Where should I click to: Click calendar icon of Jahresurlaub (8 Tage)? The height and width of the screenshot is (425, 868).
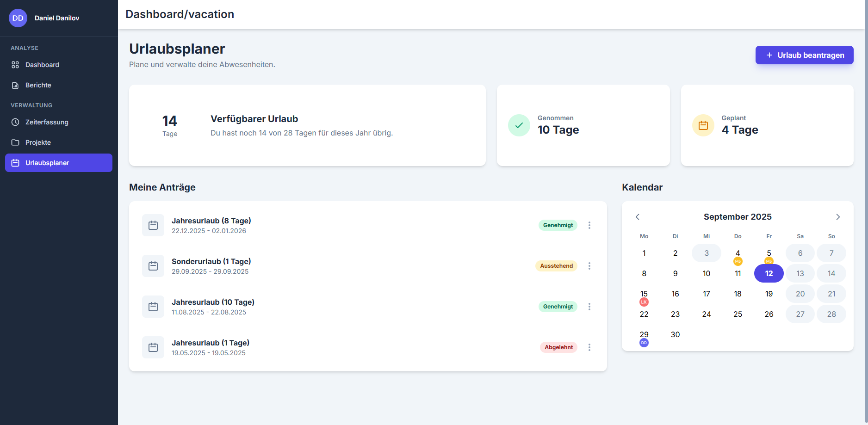[x=153, y=225]
